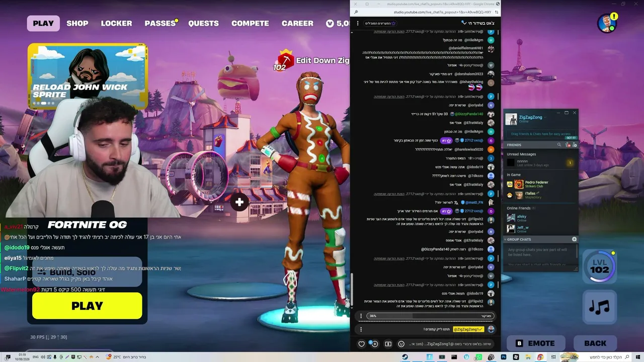644x362 pixels.
Task: Click the plus icon to invite a player
Action: (x=239, y=202)
